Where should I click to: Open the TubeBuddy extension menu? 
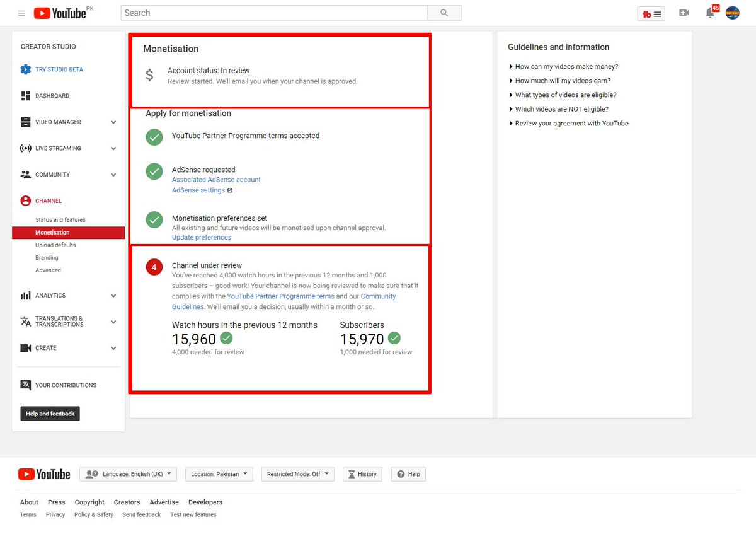(651, 13)
